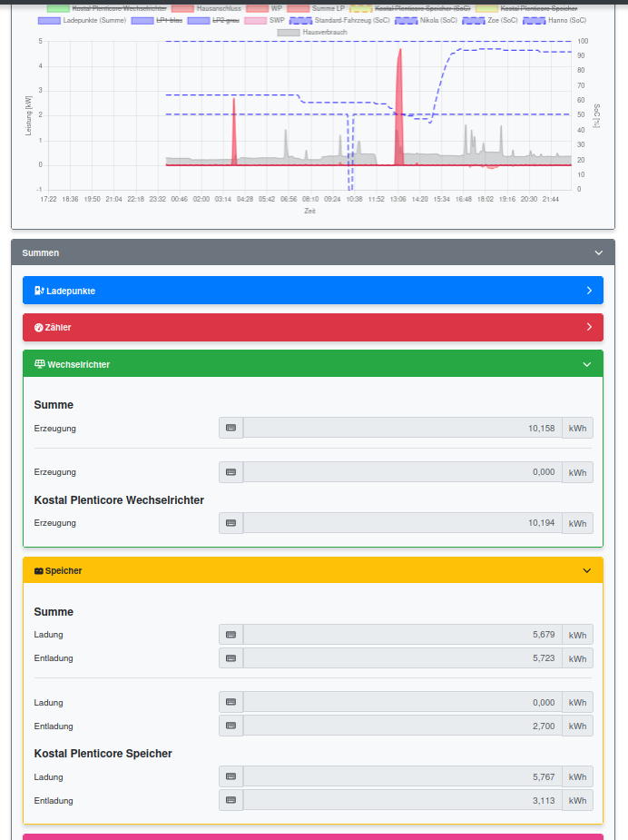
Task: Click the Ladung field showing 5,679
Action: coord(403,634)
